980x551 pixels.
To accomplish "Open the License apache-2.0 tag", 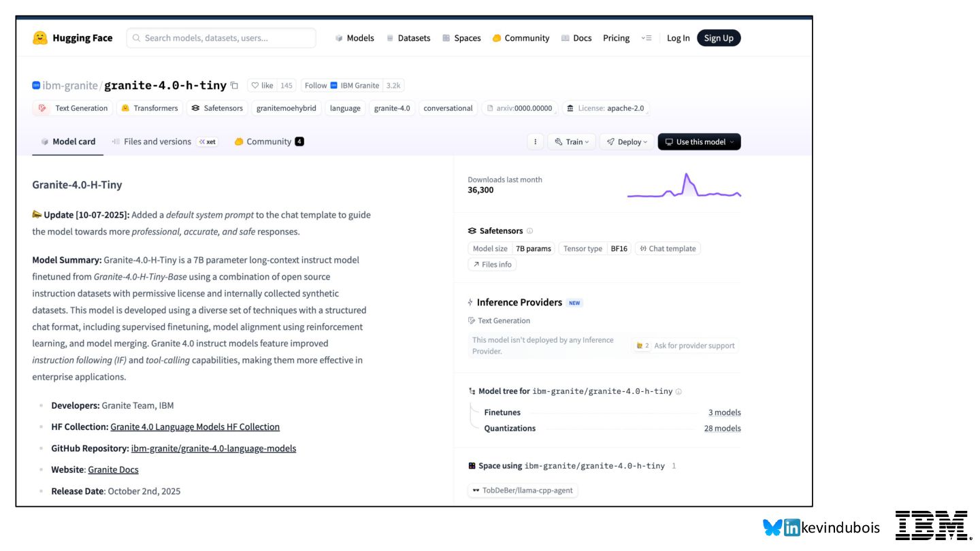I will click(x=606, y=108).
